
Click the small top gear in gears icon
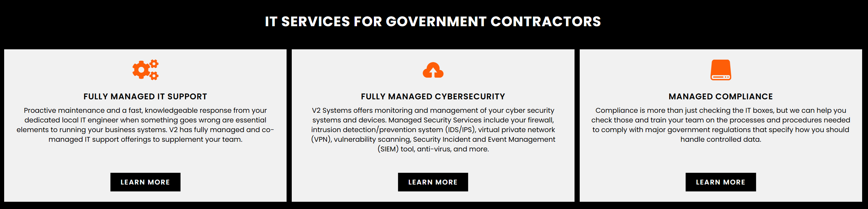154,63
